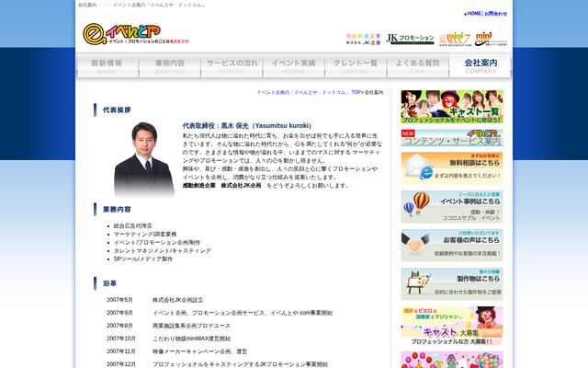Click the 感動創造企業 株式会社JK企画 bold text

click(221, 186)
